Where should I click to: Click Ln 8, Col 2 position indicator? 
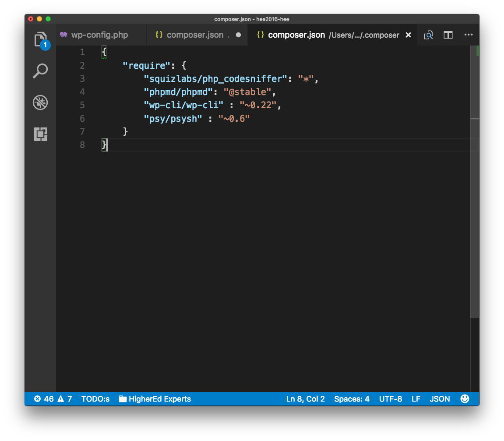click(305, 399)
